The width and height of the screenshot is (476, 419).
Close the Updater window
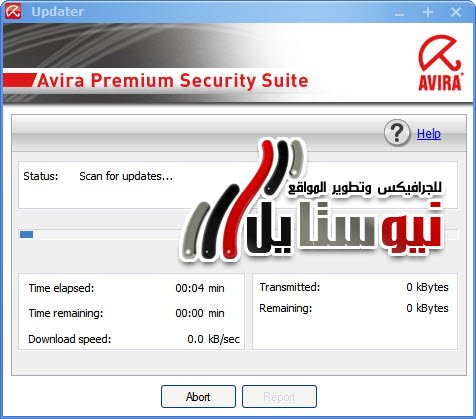coord(455,12)
